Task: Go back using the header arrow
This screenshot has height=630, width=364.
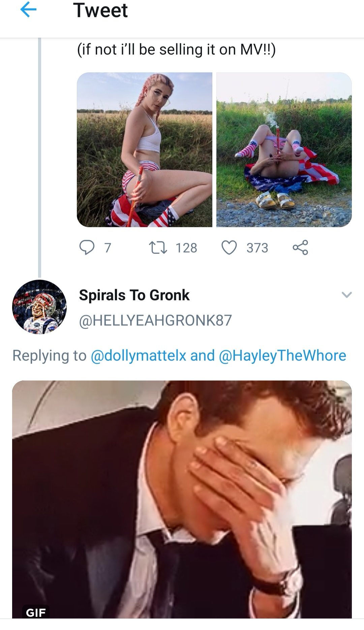Action: pyautogui.click(x=28, y=11)
